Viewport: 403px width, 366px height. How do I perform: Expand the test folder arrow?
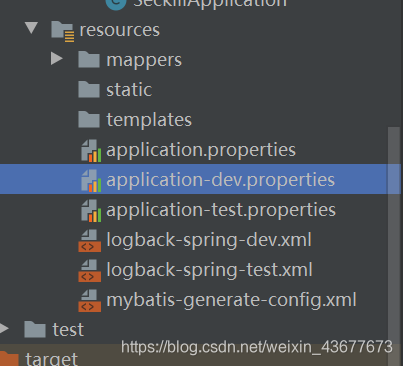tap(4, 328)
